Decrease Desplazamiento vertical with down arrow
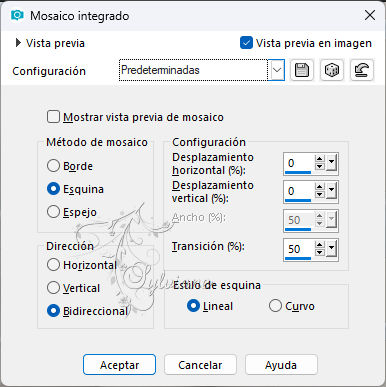The image size is (386, 387). pos(320,194)
